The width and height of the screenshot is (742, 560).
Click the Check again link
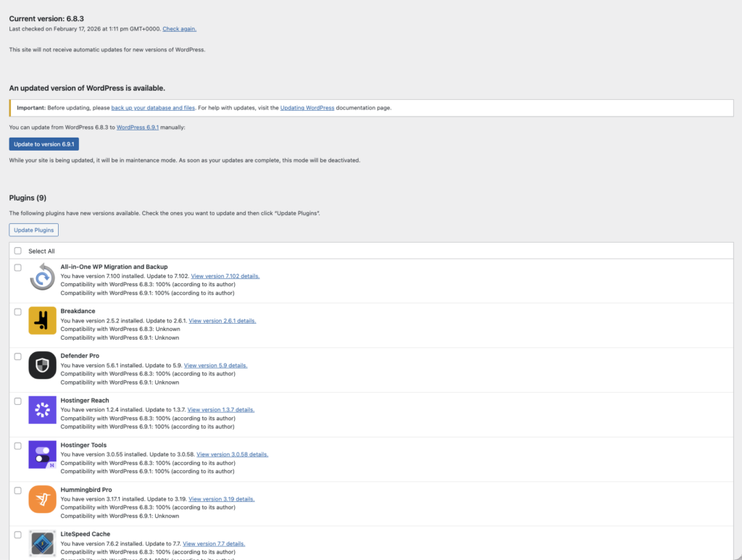point(179,29)
